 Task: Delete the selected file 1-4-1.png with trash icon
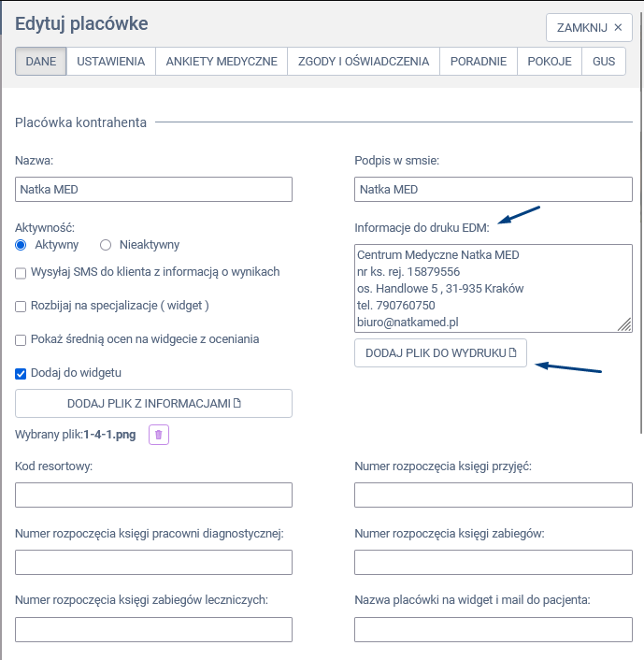pyautogui.click(x=158, y=435)
